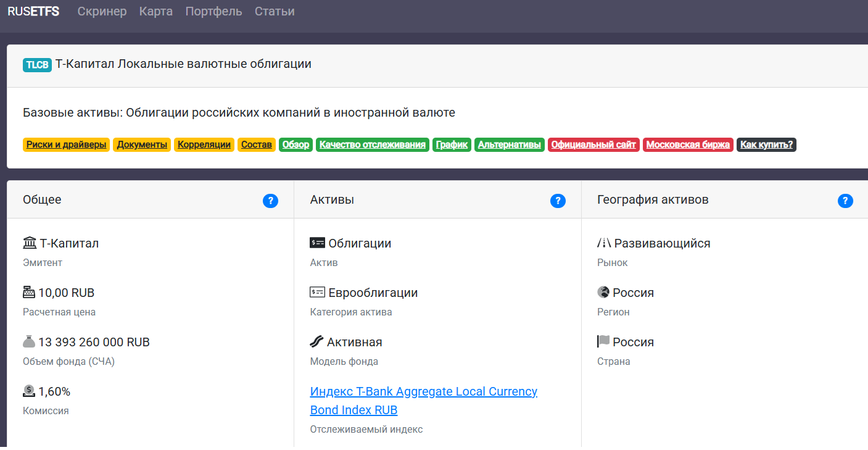Click the TLCB ticker badge

pyautogui.click(x=37, y=65)
